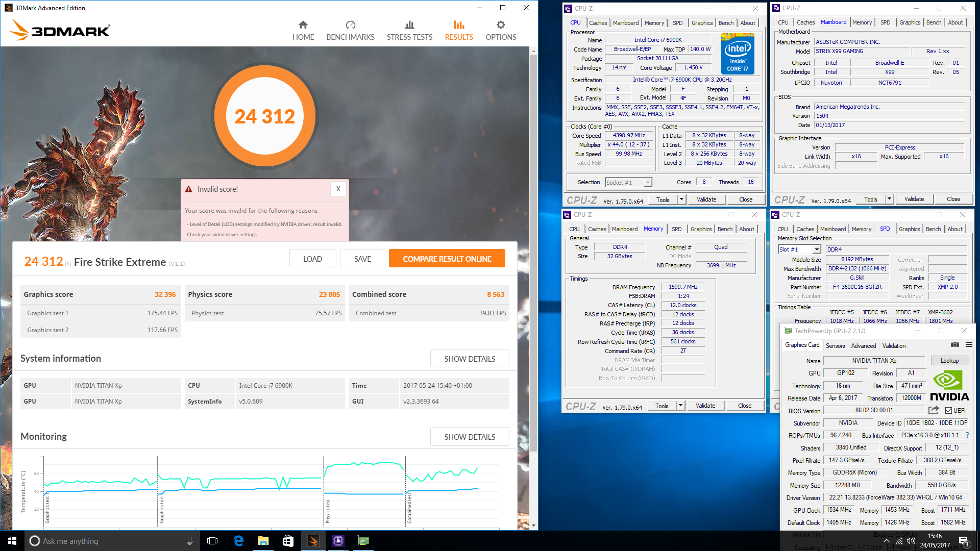This screenshot has height=551, width=980.
Task: Click the taskbar clock showing 15:46
Action: pos(934,541)
